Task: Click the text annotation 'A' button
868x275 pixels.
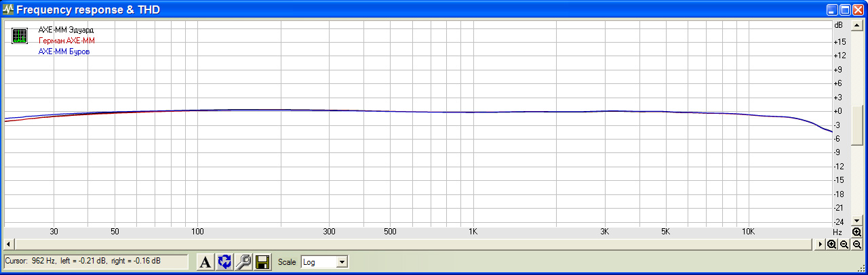Action: click(205, 262)
